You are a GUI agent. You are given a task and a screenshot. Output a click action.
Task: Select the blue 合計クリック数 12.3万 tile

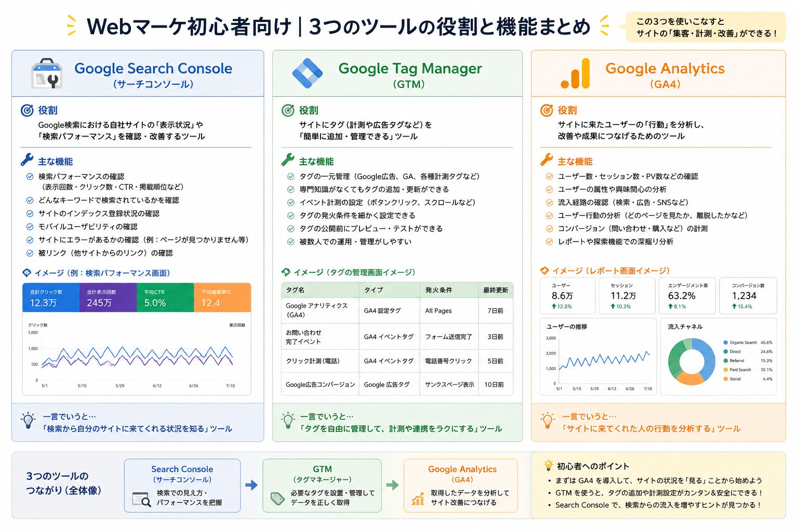(x=51, y=298)
